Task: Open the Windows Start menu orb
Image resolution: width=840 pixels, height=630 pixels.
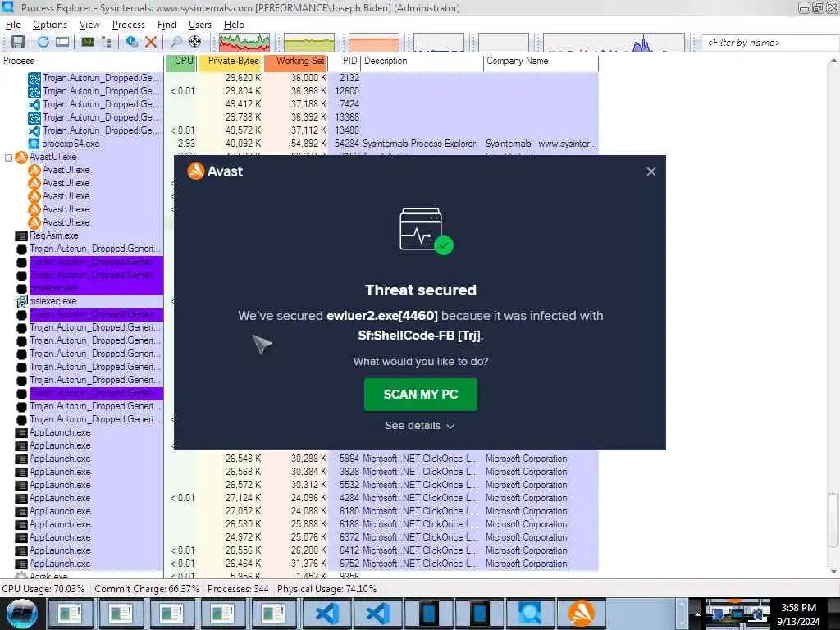Action: pyautogui.click(x=22, y=614)
